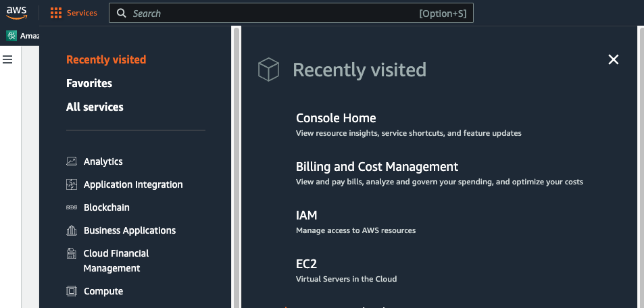Screen dimensions: 644x308
Task: Click the cube icon beside Recently visited heading
Action: [268, 70]
